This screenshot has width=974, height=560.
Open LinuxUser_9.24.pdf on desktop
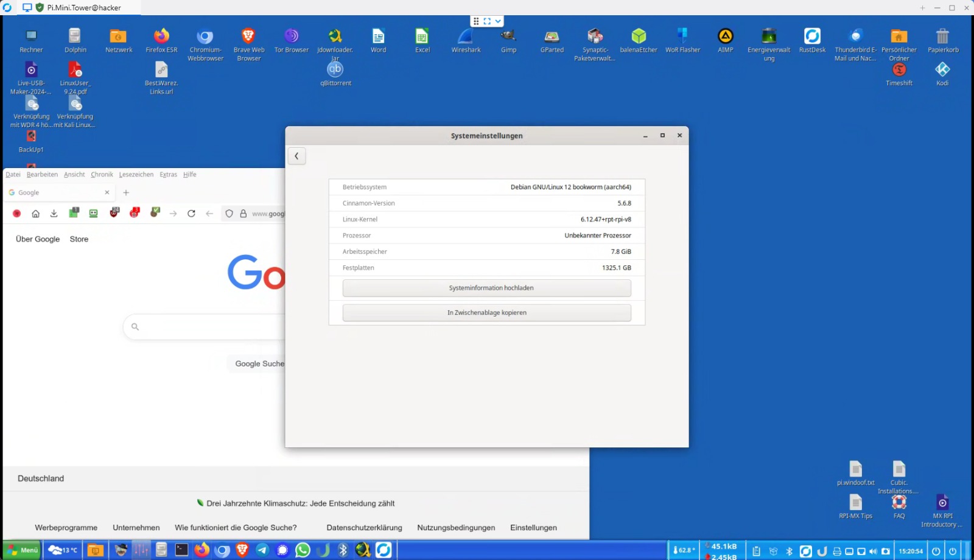point(75,78)
